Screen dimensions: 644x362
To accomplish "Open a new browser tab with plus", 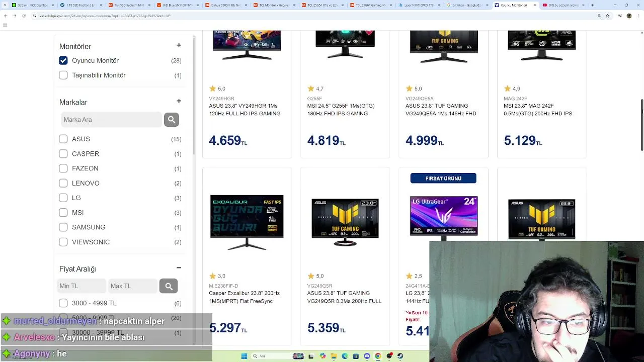I will [592, 5].
